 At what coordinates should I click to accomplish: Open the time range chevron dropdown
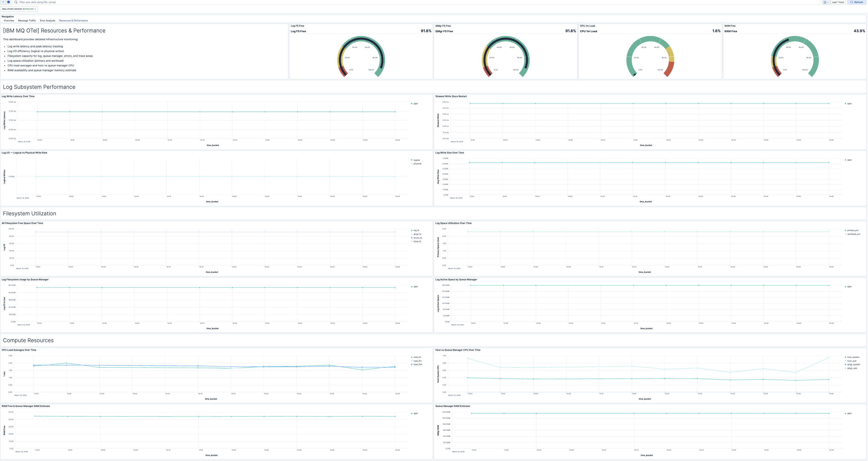click(828, 2)
